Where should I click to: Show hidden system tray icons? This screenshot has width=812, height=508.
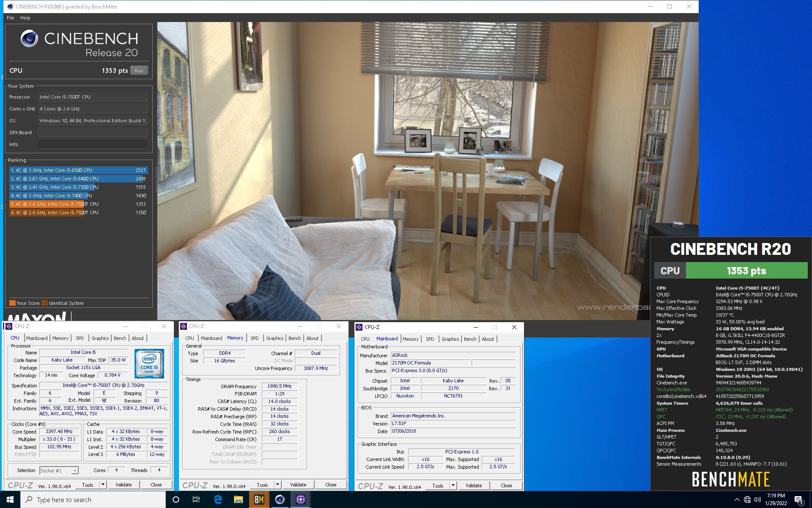click(x=737, y=500)
